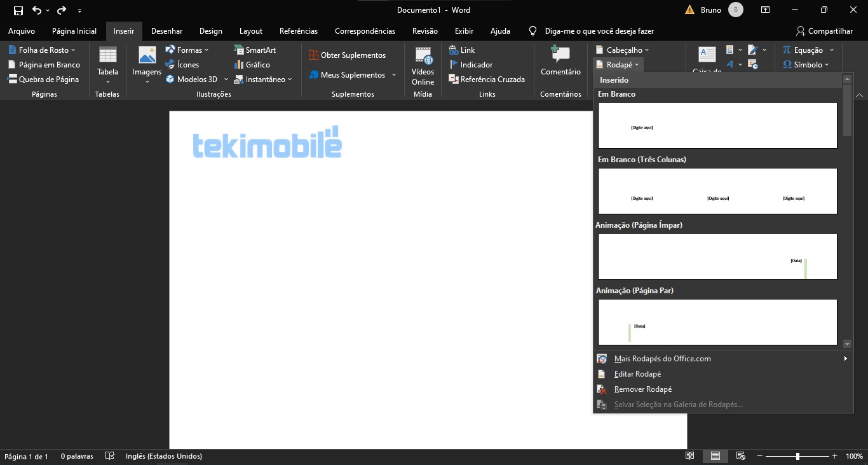Click Obter Suplementos

(347, 55)
